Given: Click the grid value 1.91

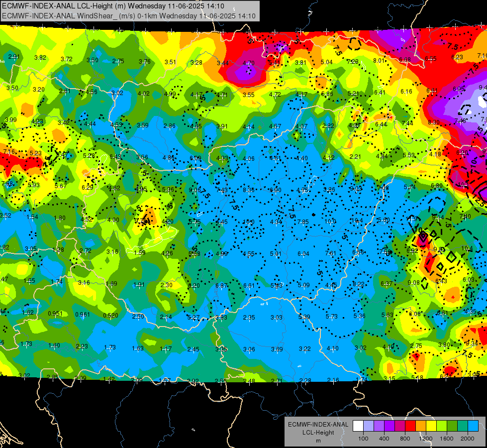Looking at the screenshot, I should tap(139, 284).
